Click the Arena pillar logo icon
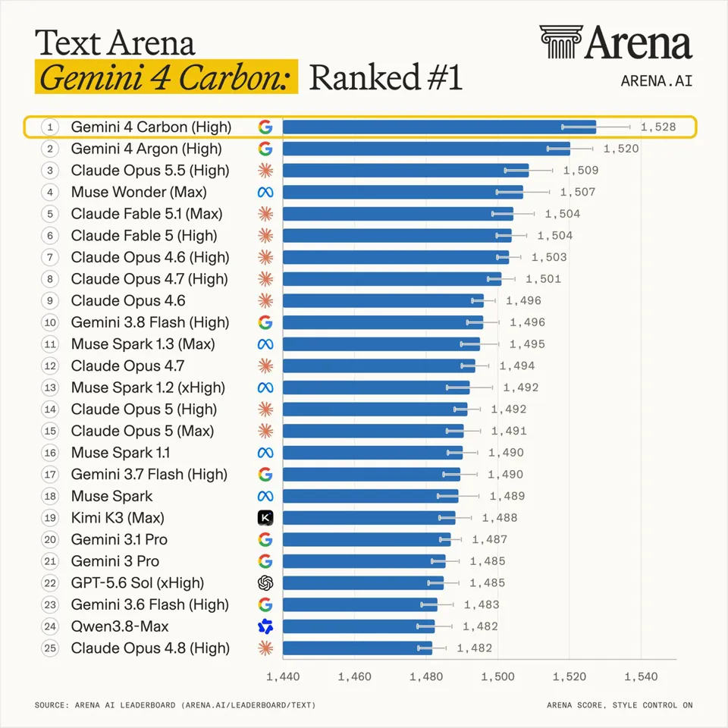The image size is (728, 728). tap(561, 42)
